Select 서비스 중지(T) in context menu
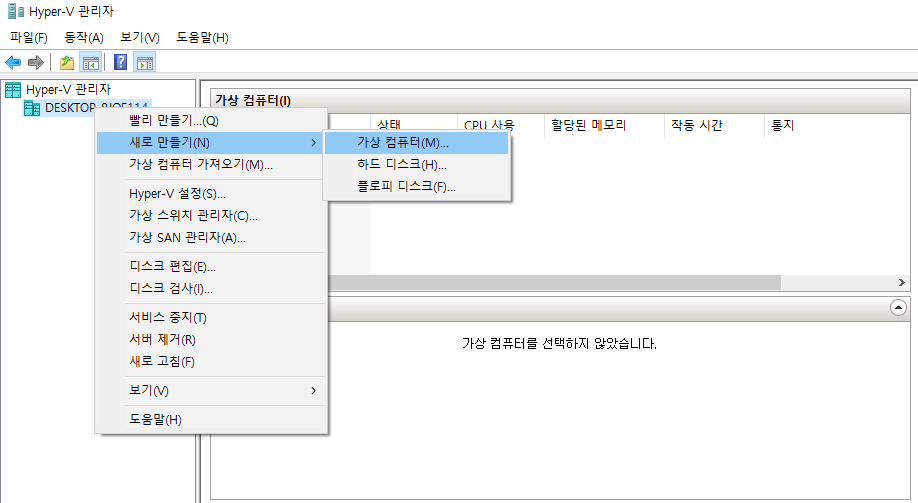Image resolution: width=918 pixels, height=503 pixels. pyautogui.click(x=210, y=317)
